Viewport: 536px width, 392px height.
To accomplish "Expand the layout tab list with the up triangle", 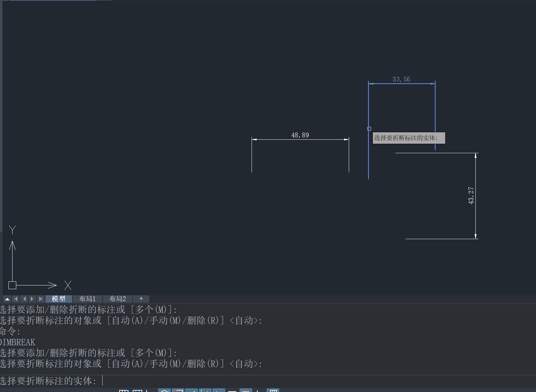I will (x=7, y=299).
